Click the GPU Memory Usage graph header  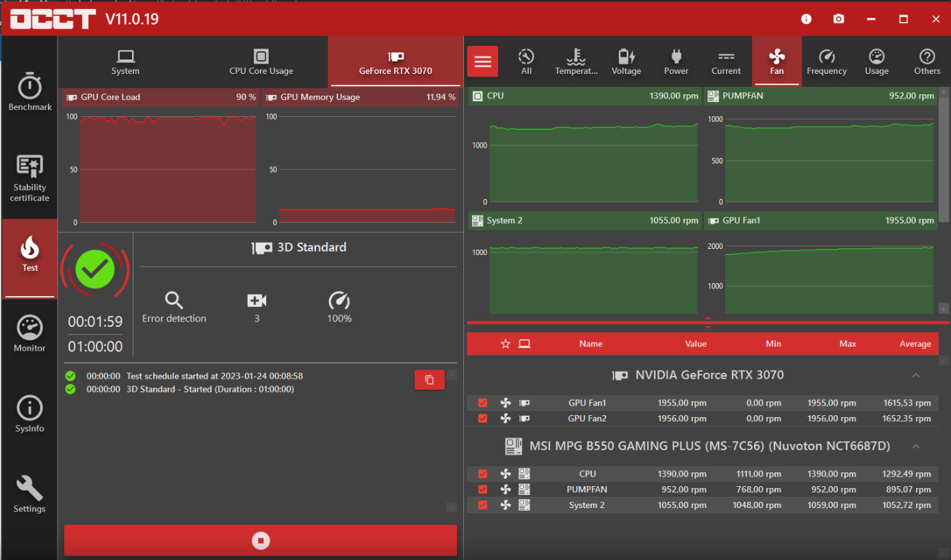(360, 97)
